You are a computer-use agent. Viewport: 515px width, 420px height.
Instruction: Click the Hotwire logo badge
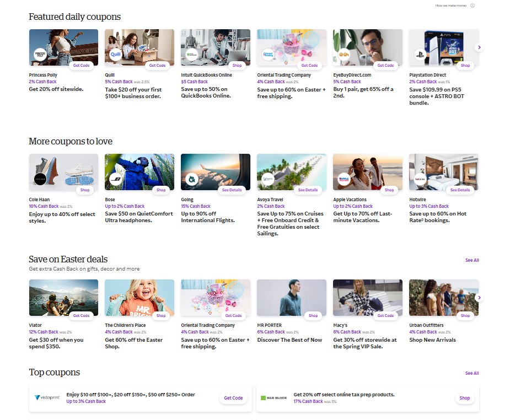point(420,179)
